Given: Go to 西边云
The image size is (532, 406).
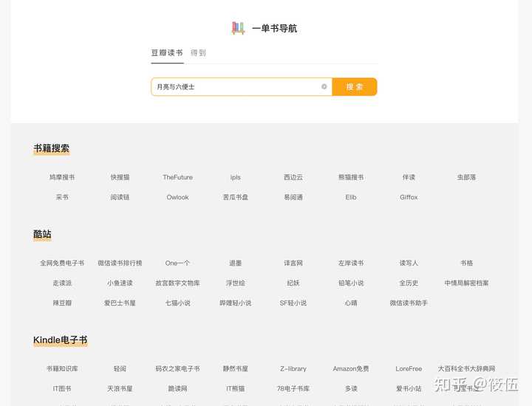Looking at the screenshot, I should tap(293, 177).
